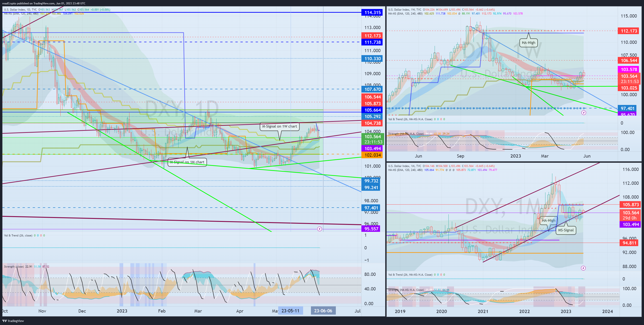644x325 pixels.
Task: Select the 'M-Signal on 1W chart' callout
Action: point(279,126)
